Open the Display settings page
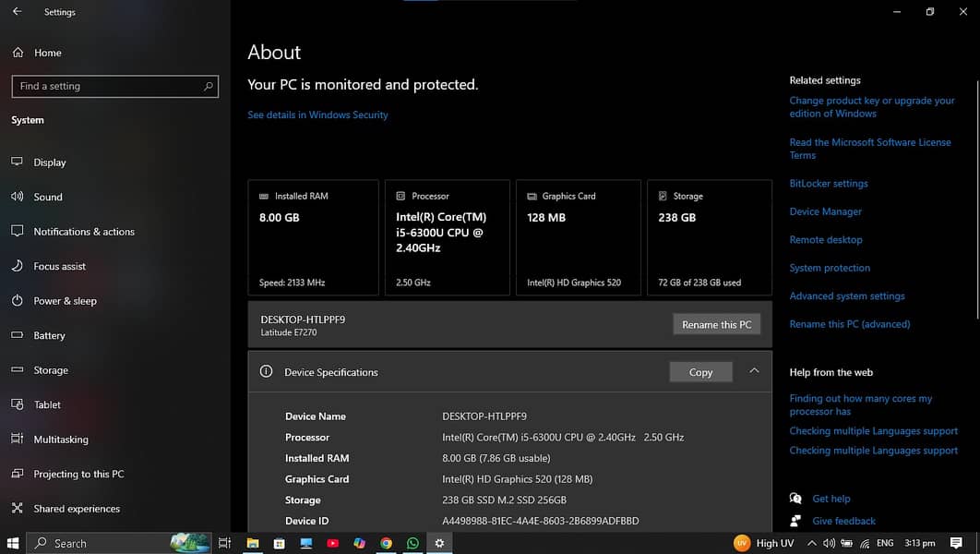Viewport: 980px width, 554px height. point(50,163)
